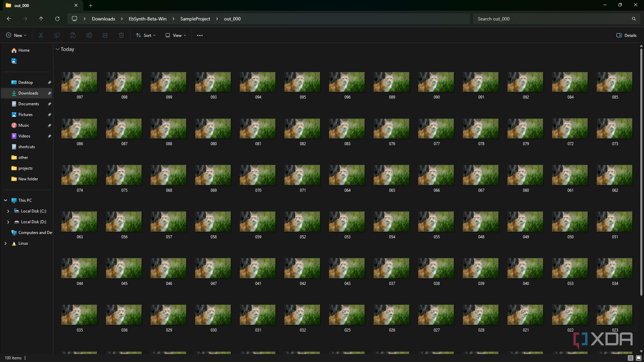Click the search magnifier icon

click(x=634, y=19)
